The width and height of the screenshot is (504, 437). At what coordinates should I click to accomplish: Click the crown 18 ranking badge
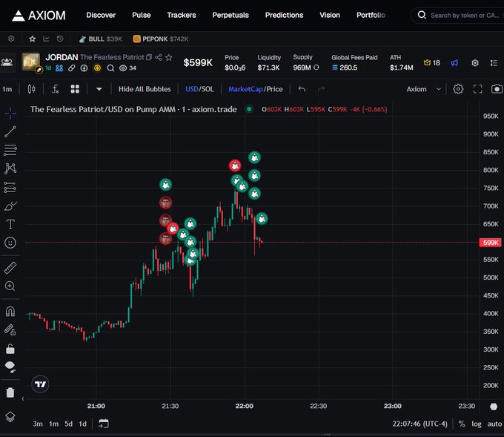click(431, 63)
